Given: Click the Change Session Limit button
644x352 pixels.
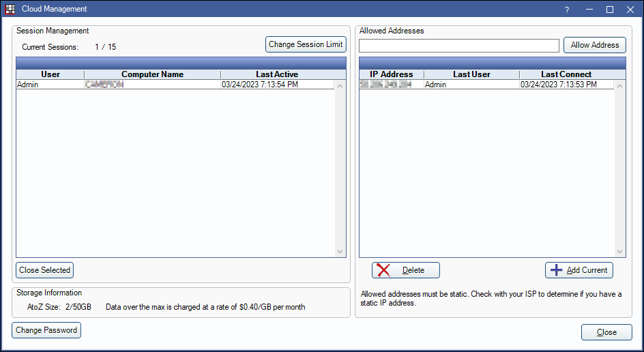Looking at the screenshot, I should tap(306, 44).
